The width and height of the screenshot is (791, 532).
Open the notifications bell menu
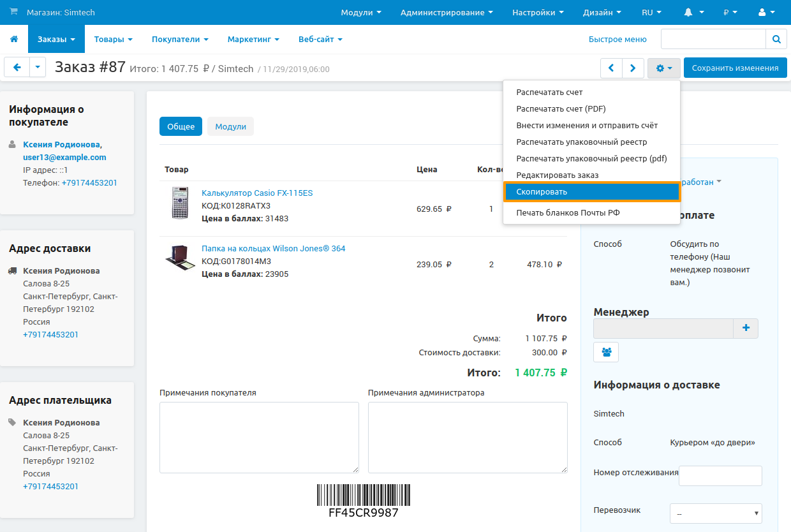(693, 12)
